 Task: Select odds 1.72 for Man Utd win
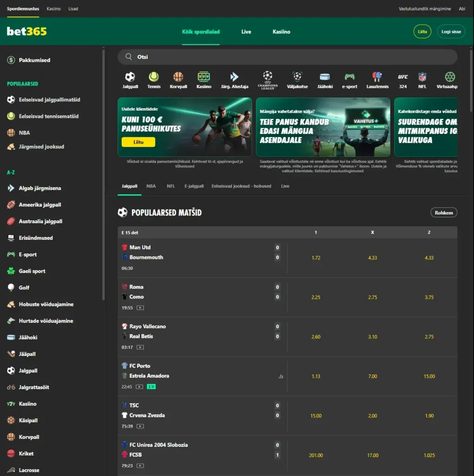tap(316, 258)
